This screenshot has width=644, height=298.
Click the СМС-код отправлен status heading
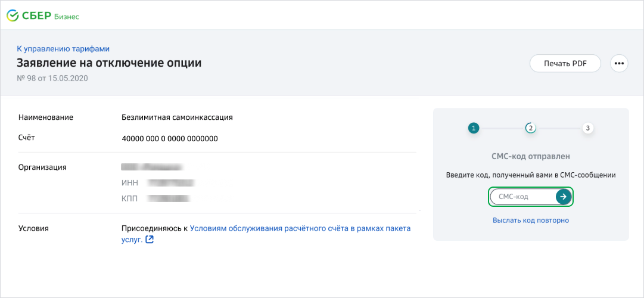[531, 156]
